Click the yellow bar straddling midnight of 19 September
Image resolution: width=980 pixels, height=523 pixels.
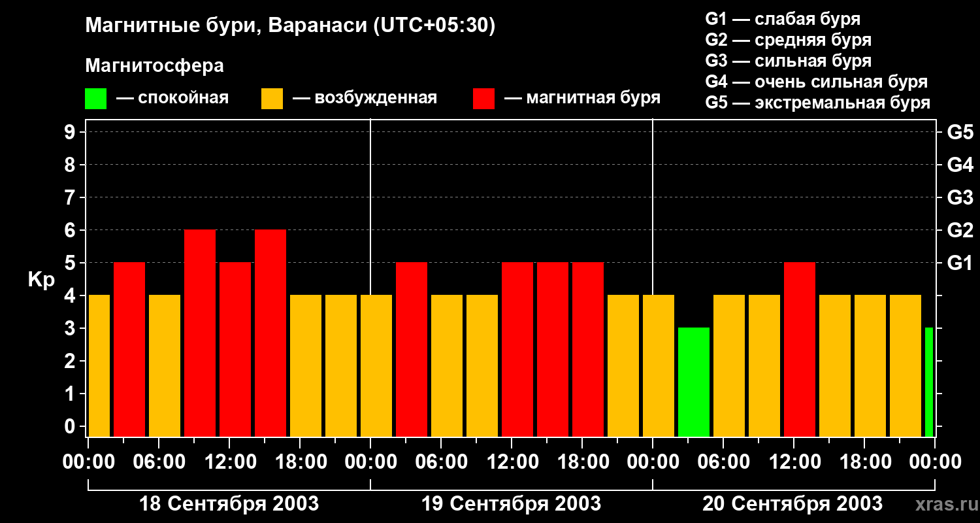pyautogui.click(x=376, y=366)
